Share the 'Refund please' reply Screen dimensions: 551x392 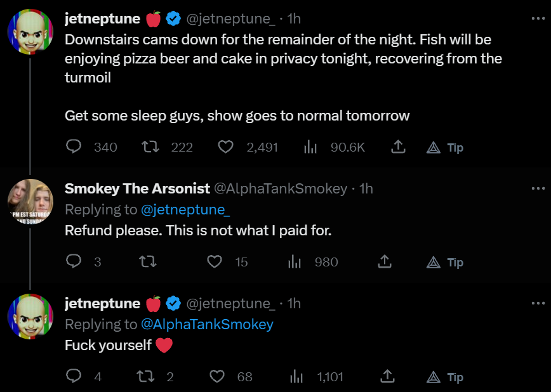point(384,262)
